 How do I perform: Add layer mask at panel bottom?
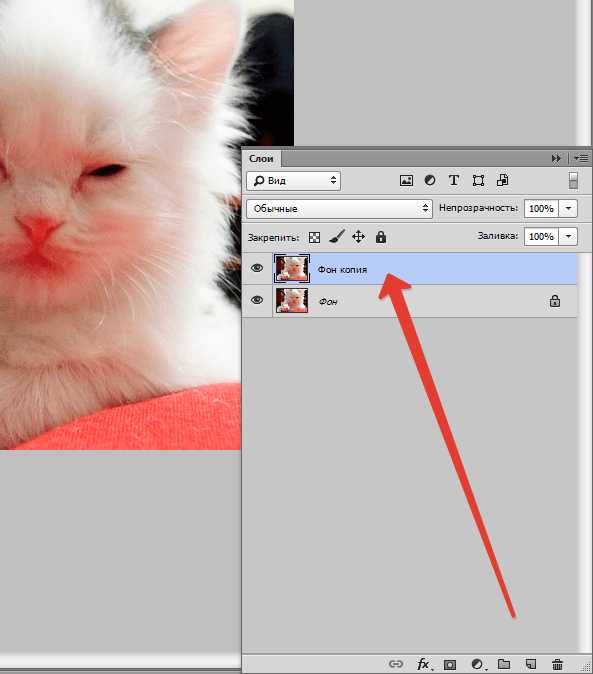(x=449, y=665)
